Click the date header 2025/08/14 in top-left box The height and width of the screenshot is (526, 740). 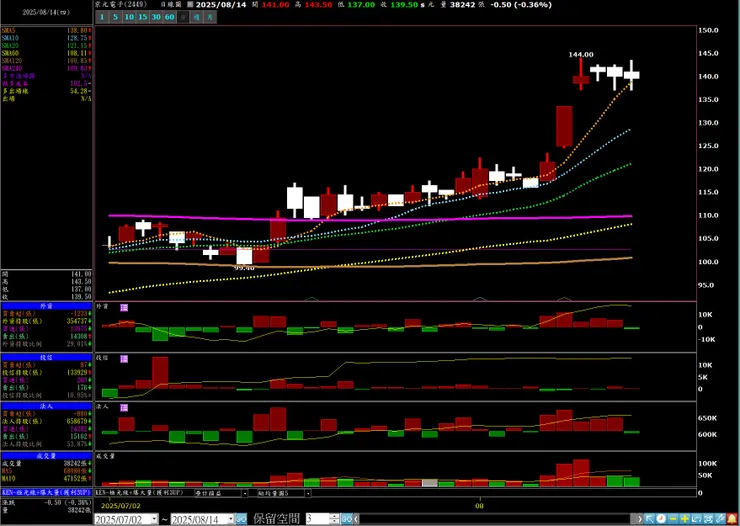(x=46, y=13)
